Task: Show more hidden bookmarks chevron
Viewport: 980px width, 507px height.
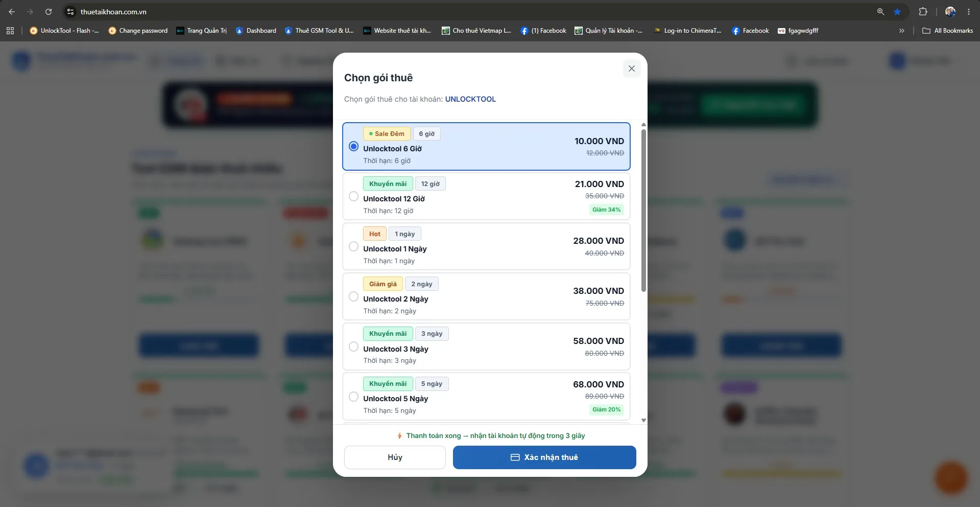Action: click(x=902, y=31)
